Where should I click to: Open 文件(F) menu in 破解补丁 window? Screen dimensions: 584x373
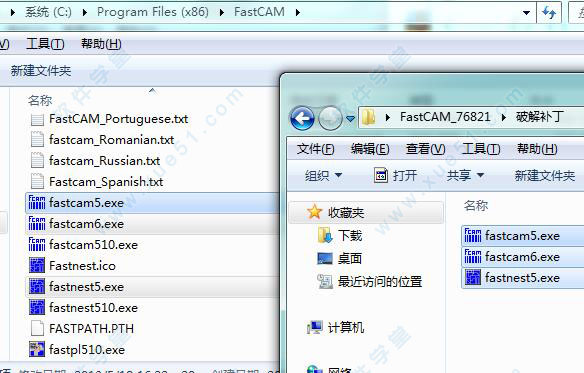click(x=315, y=149)
